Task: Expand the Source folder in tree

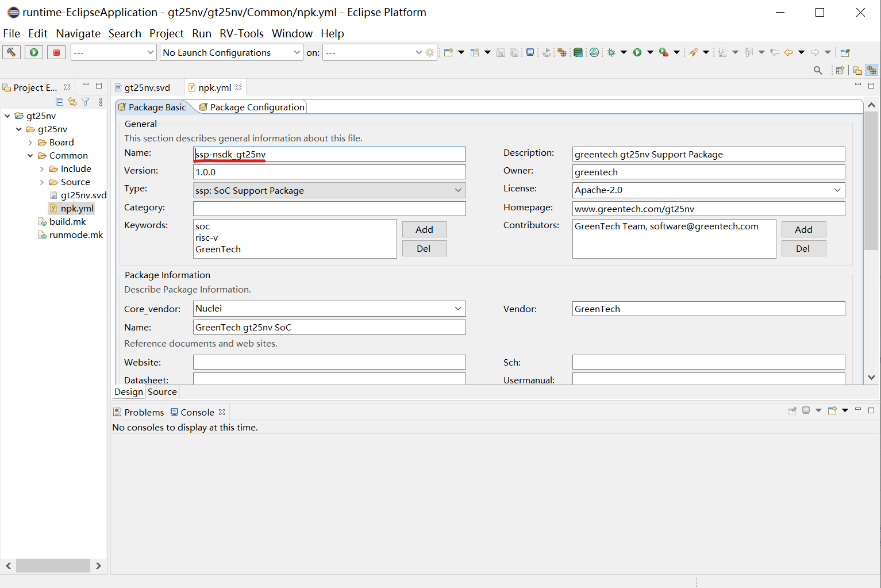Action: [x=42, y=182]
